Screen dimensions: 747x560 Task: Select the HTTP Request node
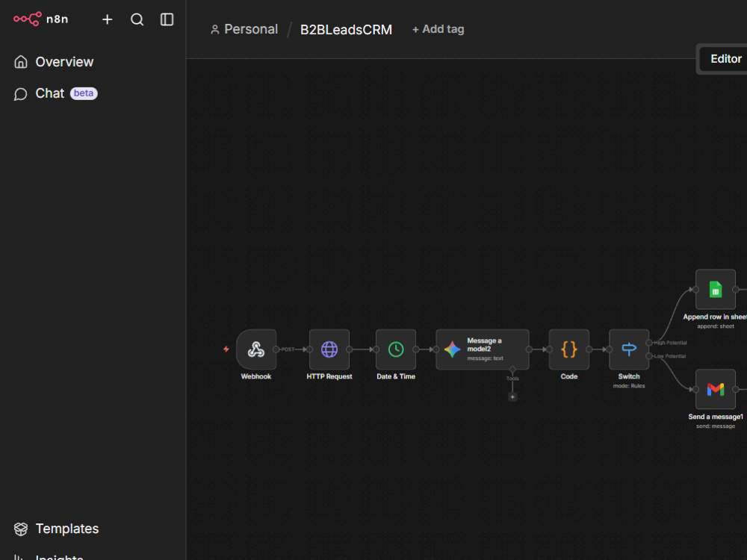click(x=329, y=349)
